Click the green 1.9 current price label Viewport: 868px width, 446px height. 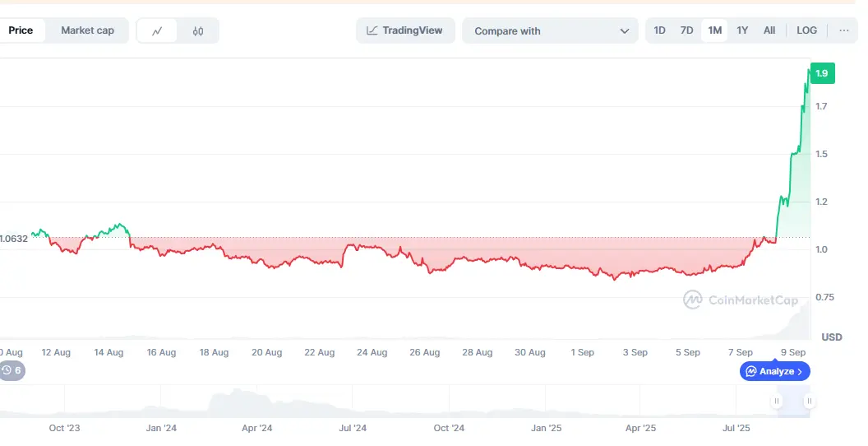tap(821, 73)
